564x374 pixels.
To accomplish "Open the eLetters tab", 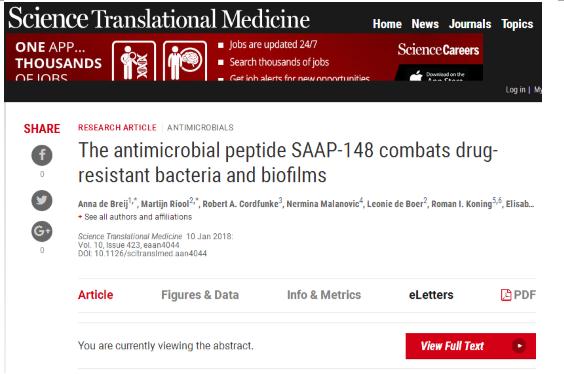I will (x=431, y=295).
